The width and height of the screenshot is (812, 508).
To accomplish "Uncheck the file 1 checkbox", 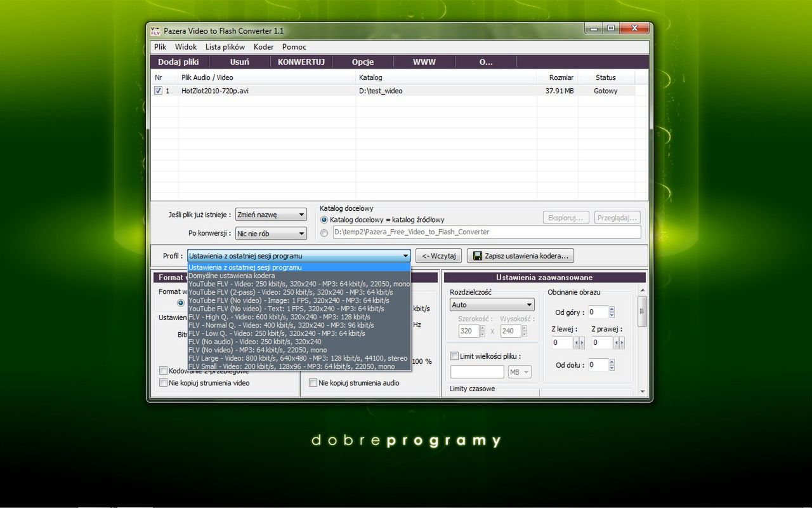I will click(x=159, y=91).
